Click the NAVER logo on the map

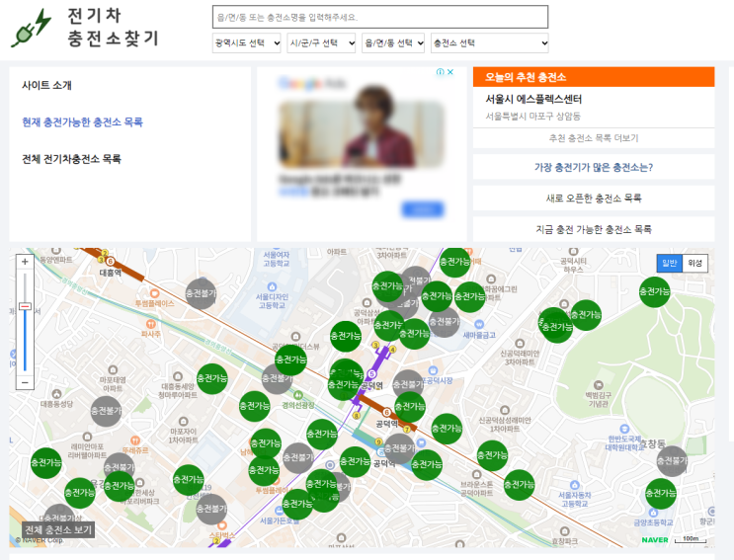tap(655, 539)
